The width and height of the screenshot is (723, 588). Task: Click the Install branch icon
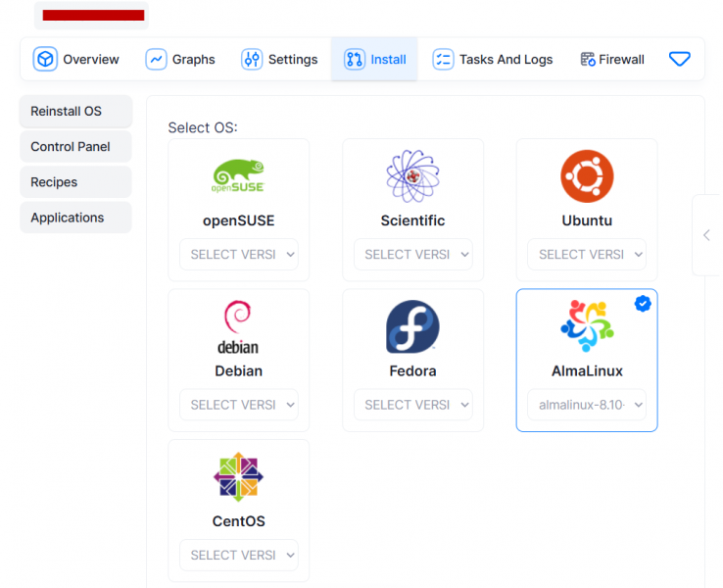click(x=354, y=59)
